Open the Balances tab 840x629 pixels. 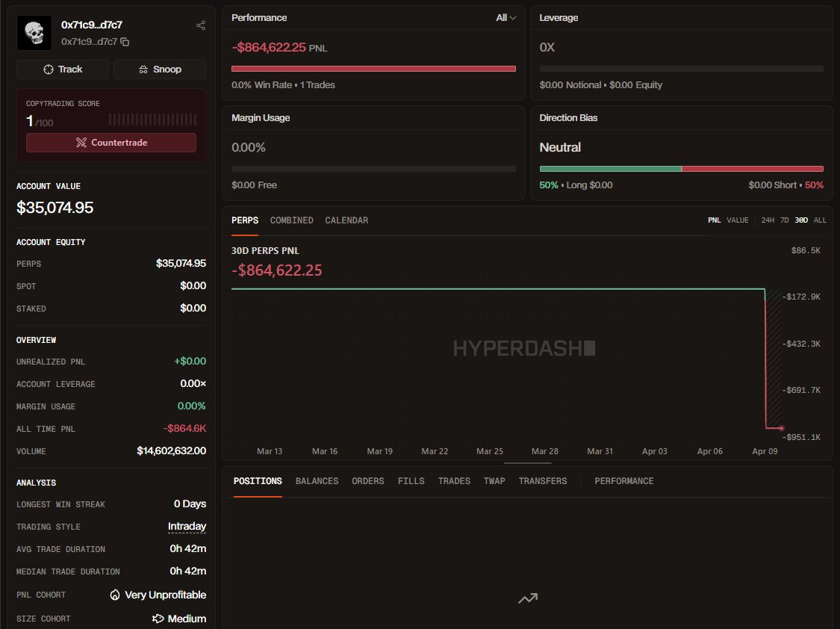pyautogui.click(x=317, y=481)
